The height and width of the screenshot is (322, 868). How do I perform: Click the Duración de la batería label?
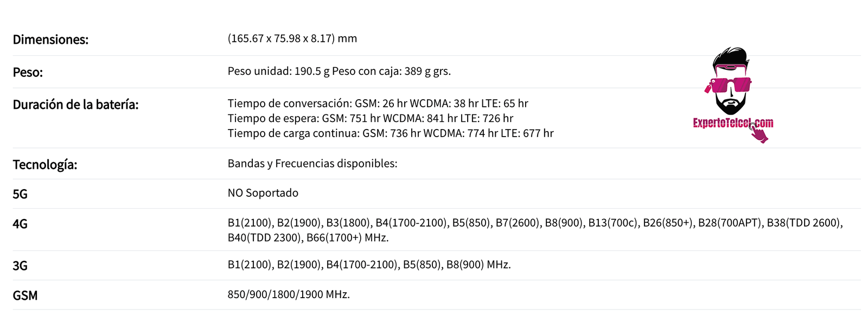coord(75,105)
